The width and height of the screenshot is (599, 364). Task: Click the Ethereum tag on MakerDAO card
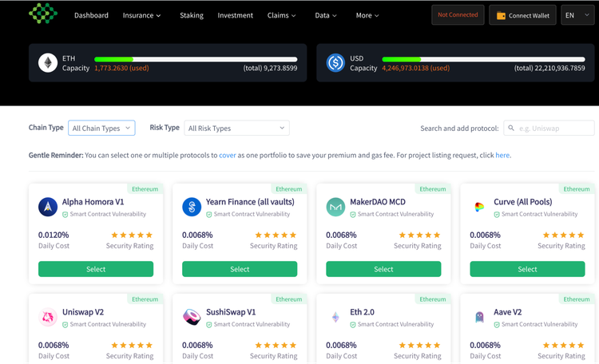click(x=432, y=188)
